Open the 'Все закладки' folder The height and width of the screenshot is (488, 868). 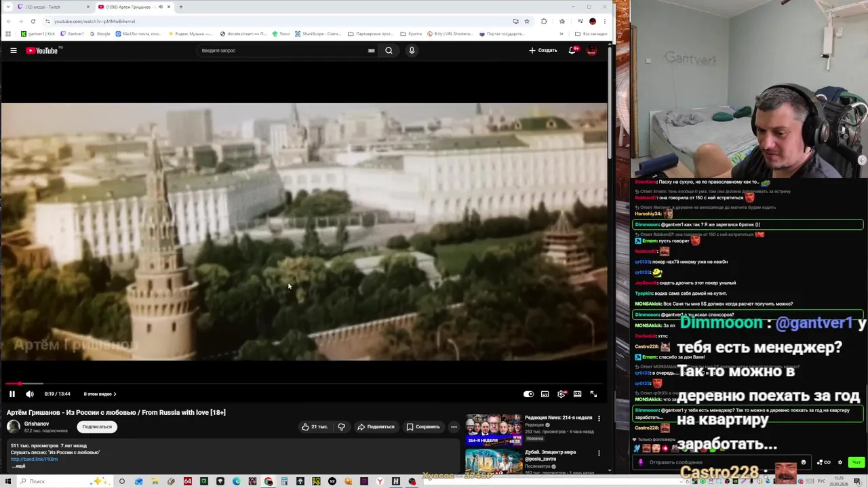pos(591,33)
